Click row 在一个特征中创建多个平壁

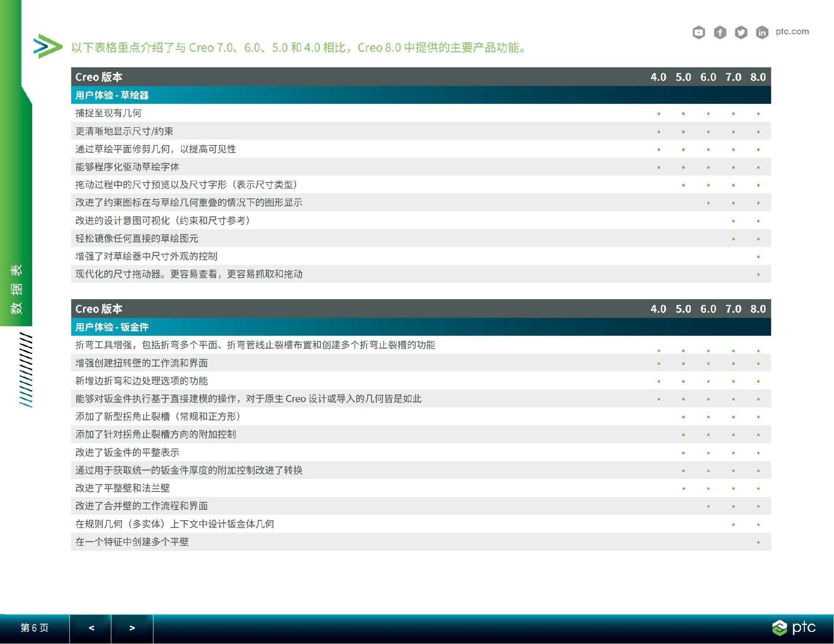click(x=421, y=542)
